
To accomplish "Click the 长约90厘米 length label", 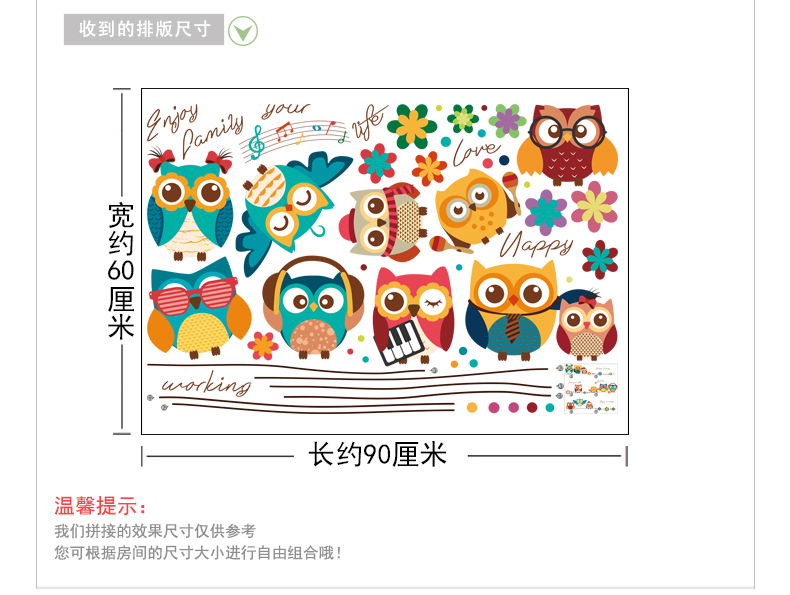I will [x=377, y=454].
